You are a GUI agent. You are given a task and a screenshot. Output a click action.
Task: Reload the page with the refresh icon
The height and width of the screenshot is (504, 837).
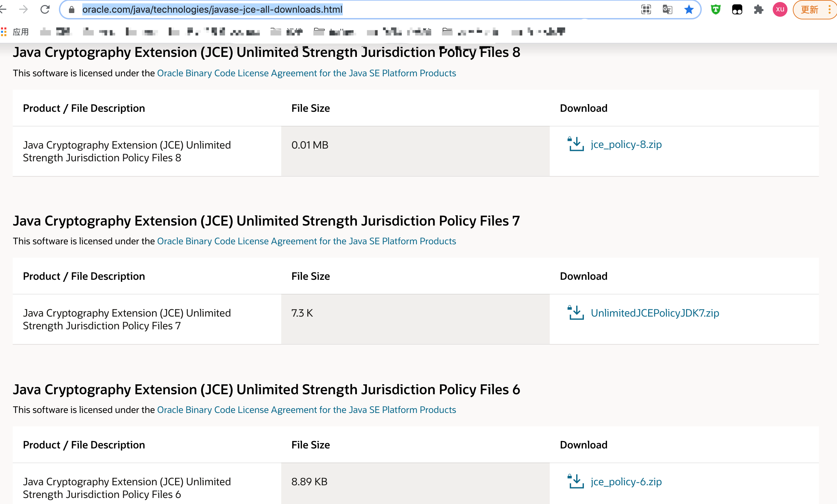click(45, 9)
